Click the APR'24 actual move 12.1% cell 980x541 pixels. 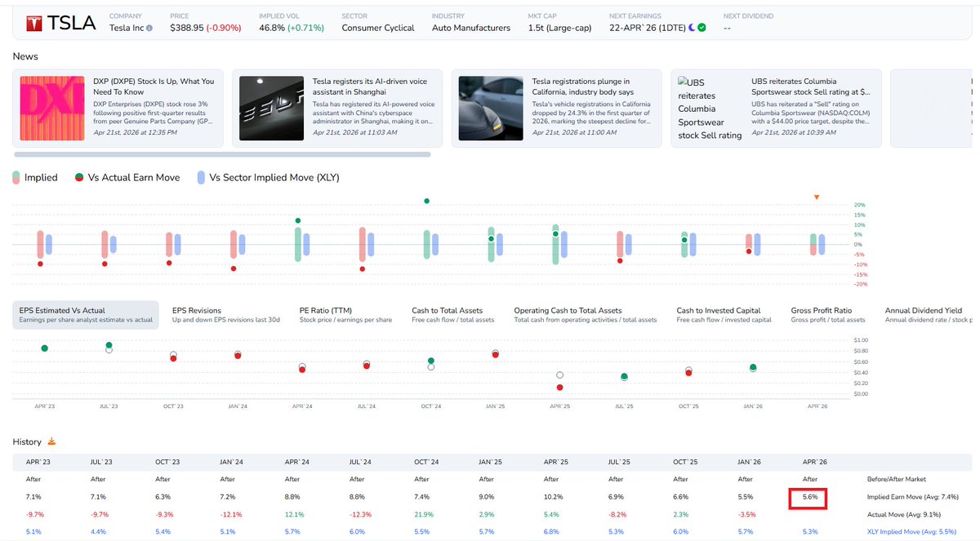pyautogui.click(x=292, y=514)
